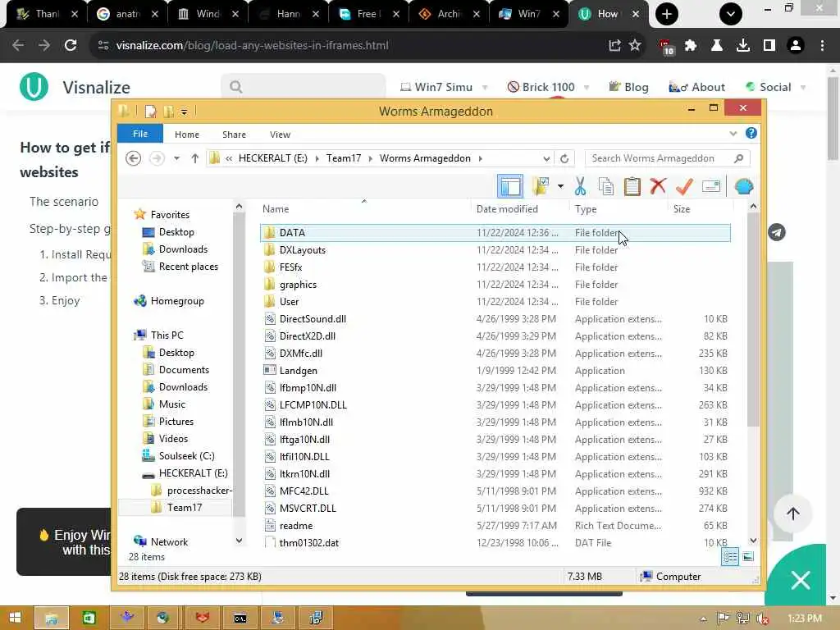This screenshot has height=630, width=840.
Task: Select the readme file row
Action: pyautogui.click(x=495, y=526)
